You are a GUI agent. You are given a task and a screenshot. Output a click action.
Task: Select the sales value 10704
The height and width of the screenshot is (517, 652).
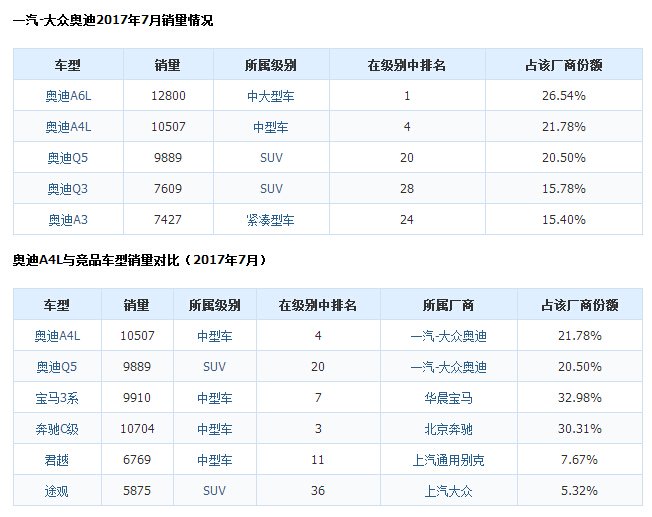click(137, 428)
